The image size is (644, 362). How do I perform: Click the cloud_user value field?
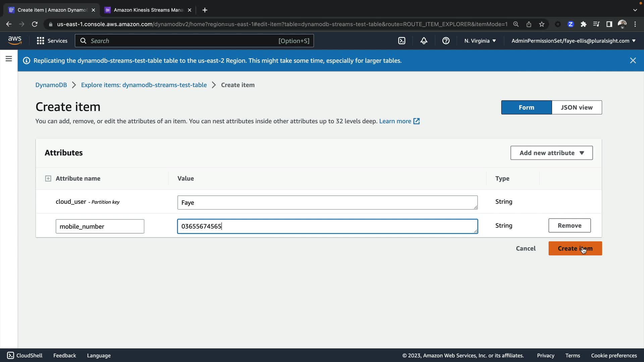click(327, 202)
